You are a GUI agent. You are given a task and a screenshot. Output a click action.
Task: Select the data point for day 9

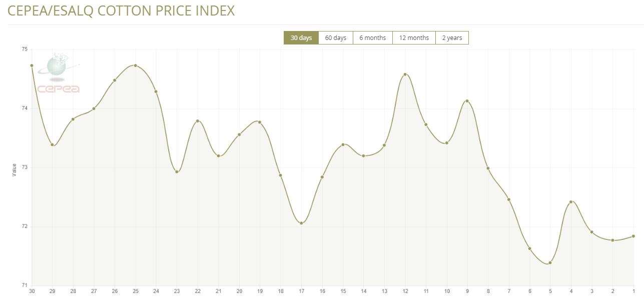(x=467, y=101)
